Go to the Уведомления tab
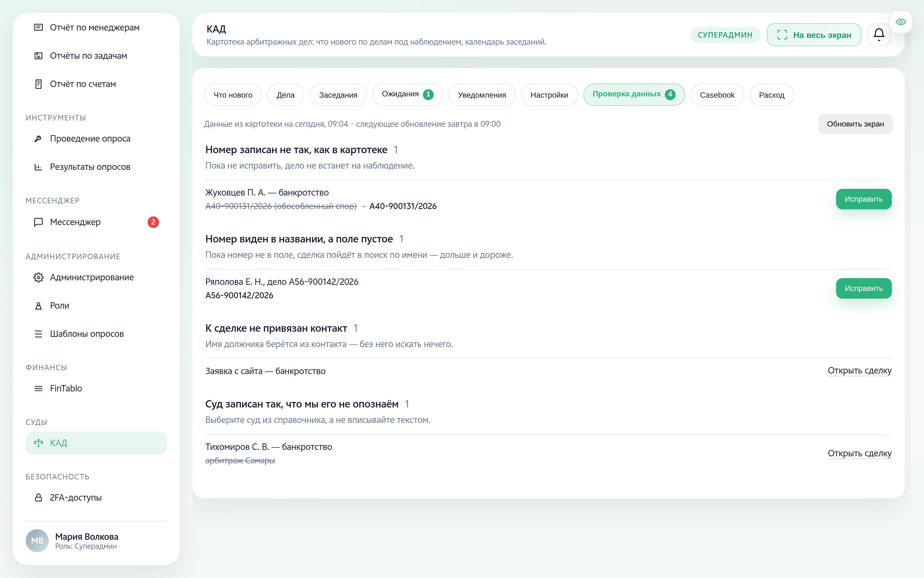 coord(482,95)
